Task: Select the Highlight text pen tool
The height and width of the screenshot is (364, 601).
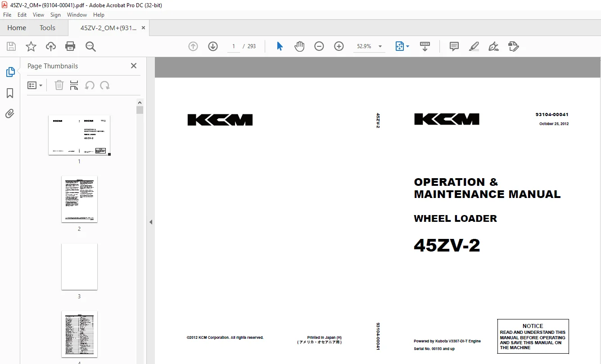Action: 474,46
